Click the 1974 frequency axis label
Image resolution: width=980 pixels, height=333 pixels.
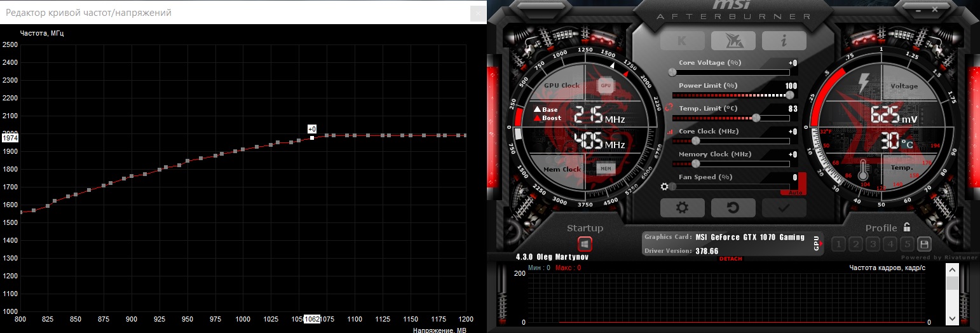click(10, 137)
